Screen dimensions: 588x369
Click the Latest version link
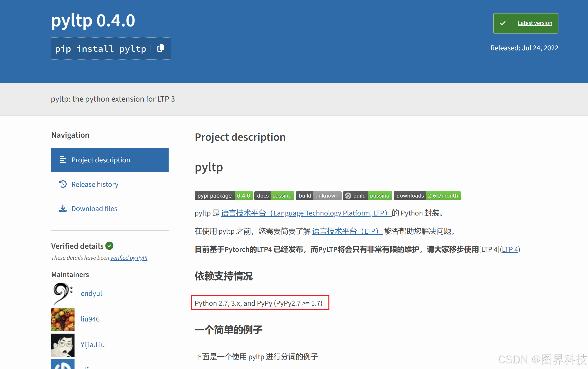[x=535, y=23]
